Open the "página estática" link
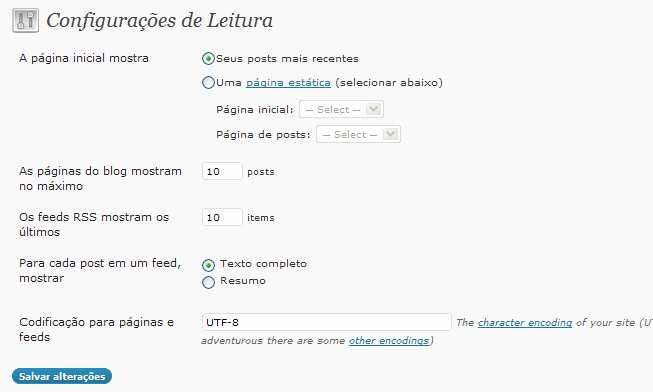This screenshot has width=653, height=392. point(288,82)
